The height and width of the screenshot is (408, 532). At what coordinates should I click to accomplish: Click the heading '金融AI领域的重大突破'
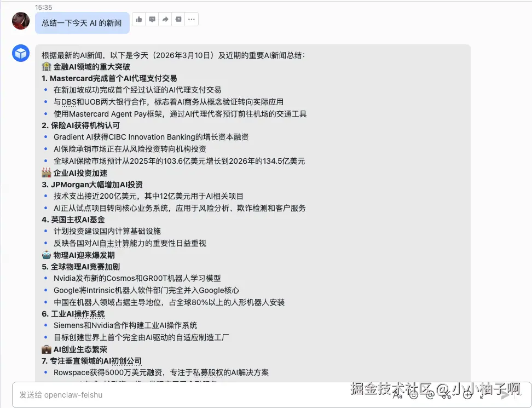click(91, 67)
